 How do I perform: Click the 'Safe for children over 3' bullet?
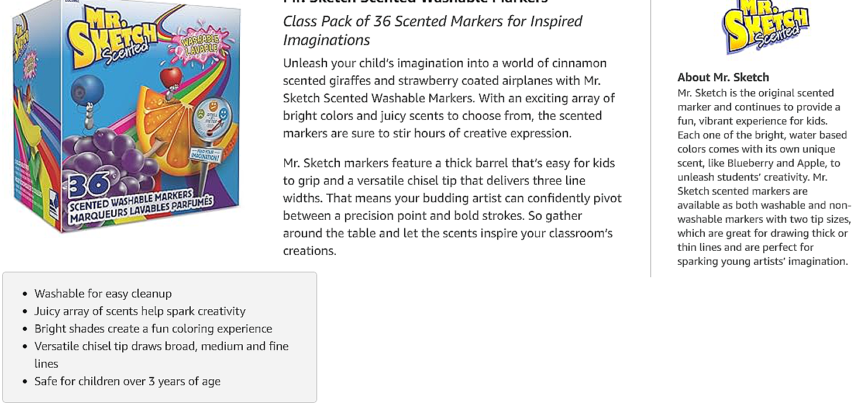click(x=128, y=381)
